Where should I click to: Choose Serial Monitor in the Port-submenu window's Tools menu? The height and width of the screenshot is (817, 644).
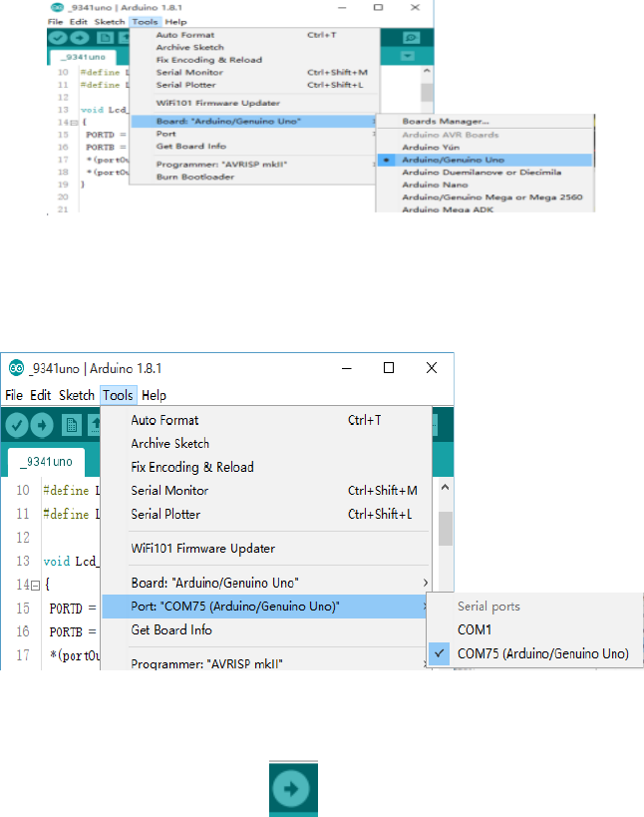pos(265,491)
